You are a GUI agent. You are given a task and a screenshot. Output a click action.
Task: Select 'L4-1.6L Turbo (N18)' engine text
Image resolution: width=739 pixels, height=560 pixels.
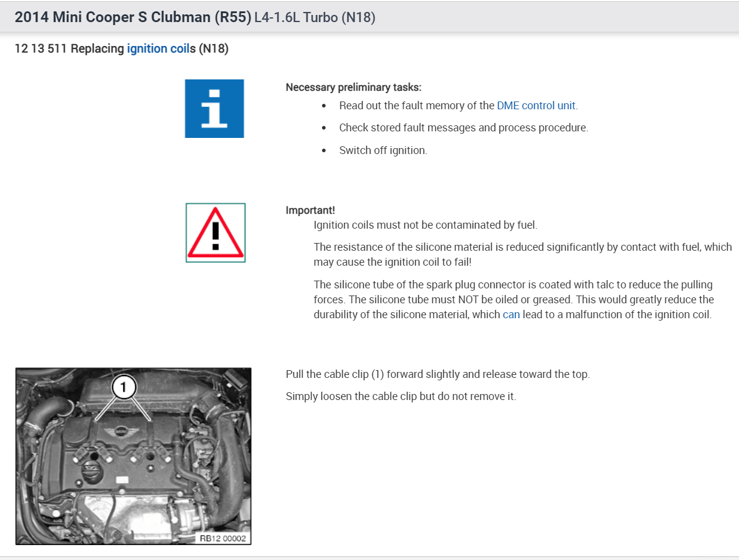tap(315, 18)
